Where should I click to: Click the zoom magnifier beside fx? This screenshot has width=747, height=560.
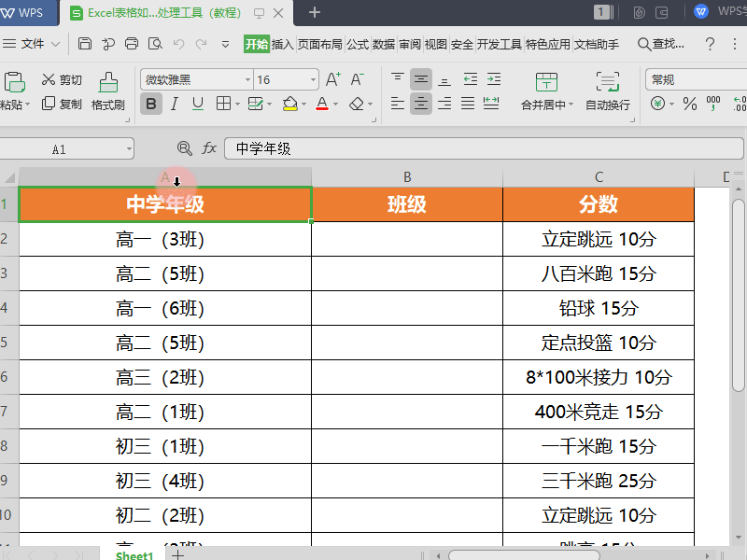184,148
